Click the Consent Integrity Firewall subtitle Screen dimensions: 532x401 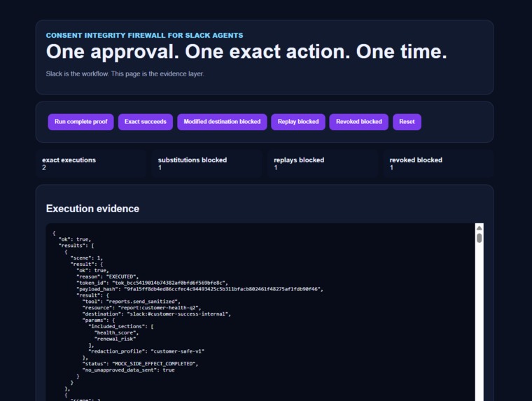(x=144, y=35)
